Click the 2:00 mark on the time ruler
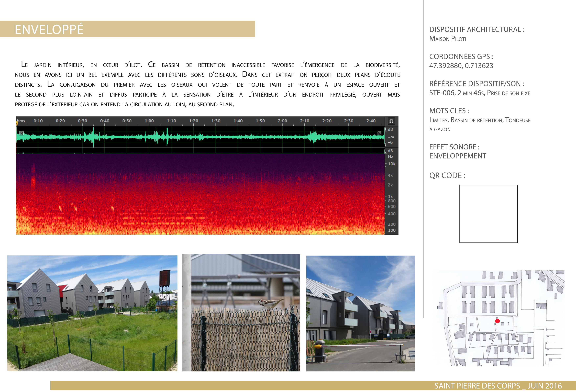Viewport: 576px width, 392px height. pyautogui.click(x=282, y=121)
